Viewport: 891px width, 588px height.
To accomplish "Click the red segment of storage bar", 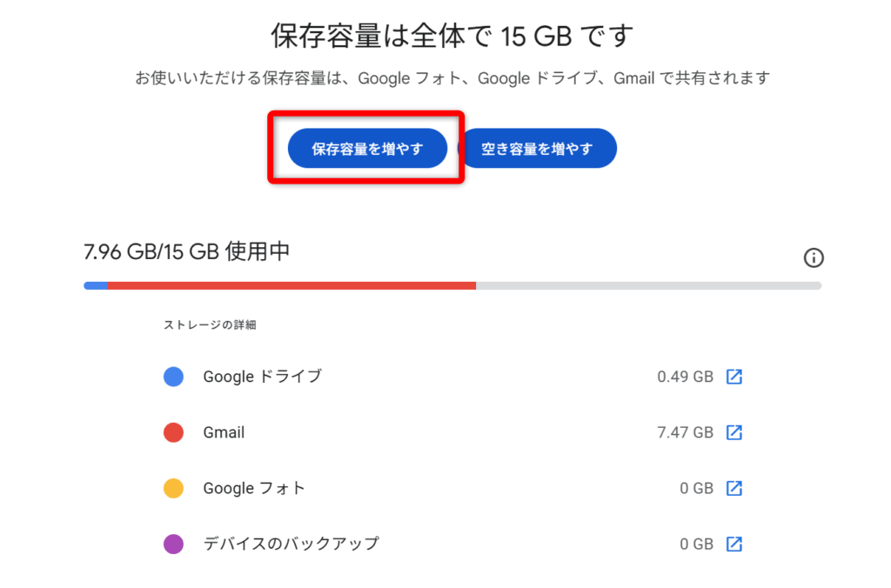I will 291,285.
